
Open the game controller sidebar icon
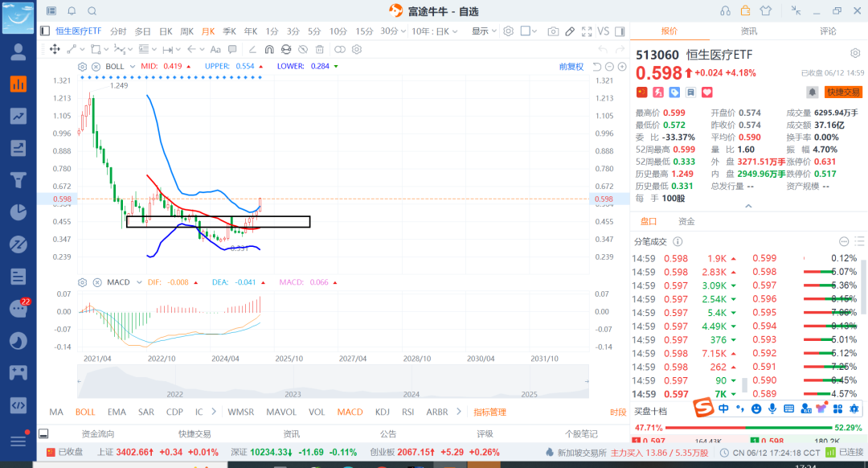point(18,373)
